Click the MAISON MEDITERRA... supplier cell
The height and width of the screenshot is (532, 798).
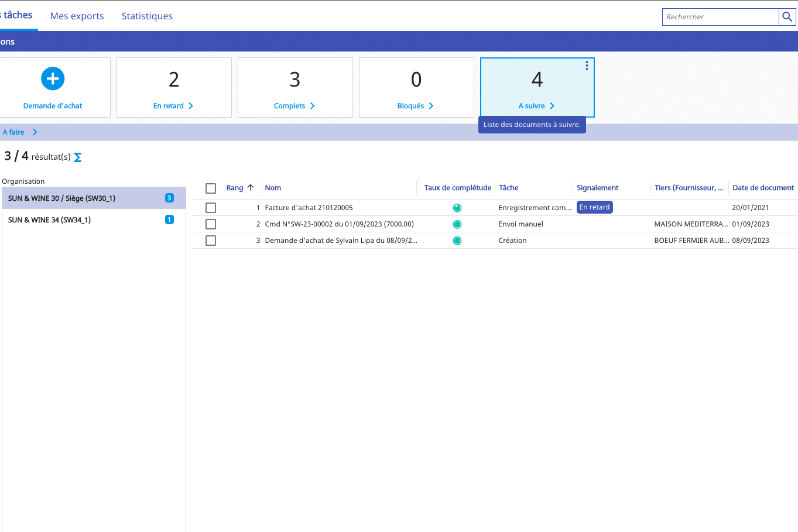coord(691,224)
